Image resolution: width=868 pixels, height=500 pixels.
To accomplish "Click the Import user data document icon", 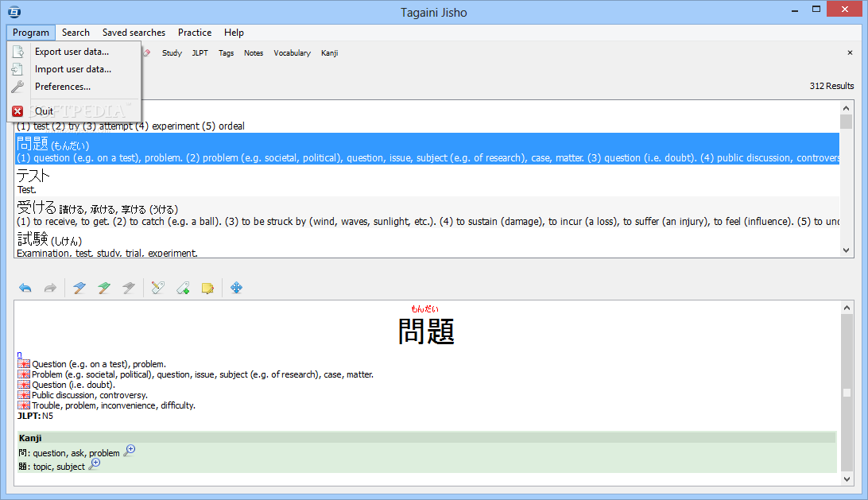I will (x=17, y=69).
